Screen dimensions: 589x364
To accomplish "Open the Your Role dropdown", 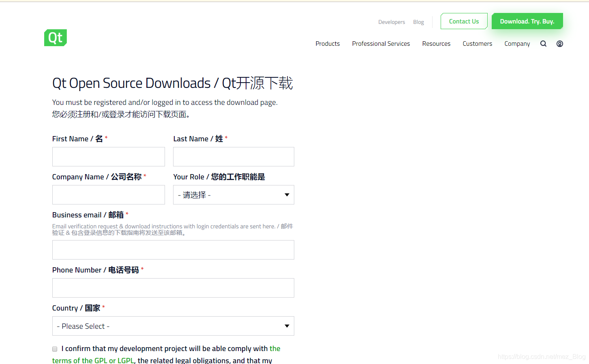I will point(233,195).
